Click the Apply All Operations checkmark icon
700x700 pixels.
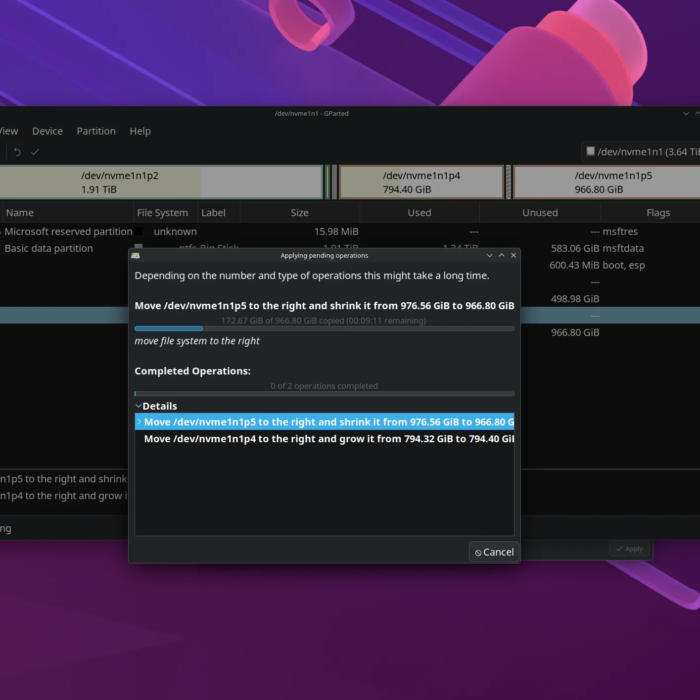coord(35,152)
